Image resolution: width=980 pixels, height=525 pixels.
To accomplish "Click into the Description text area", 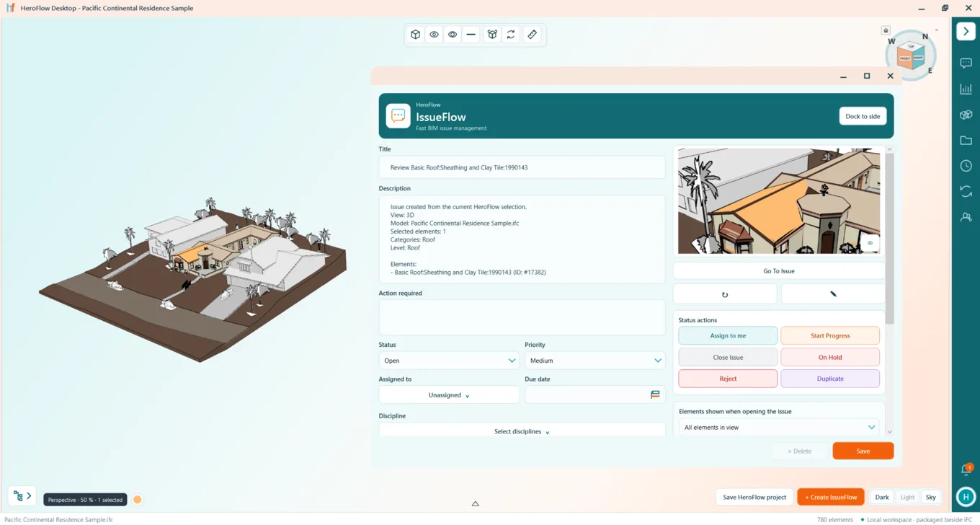I will point(522,239).
